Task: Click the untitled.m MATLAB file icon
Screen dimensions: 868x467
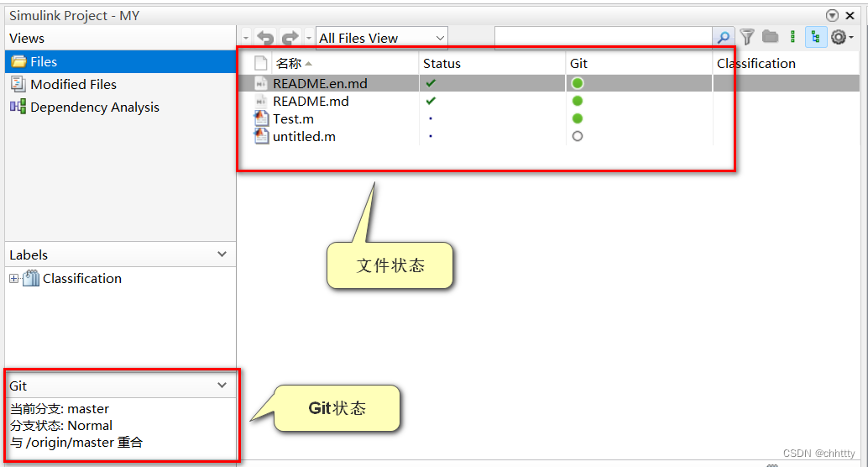Action: (261, 136)
